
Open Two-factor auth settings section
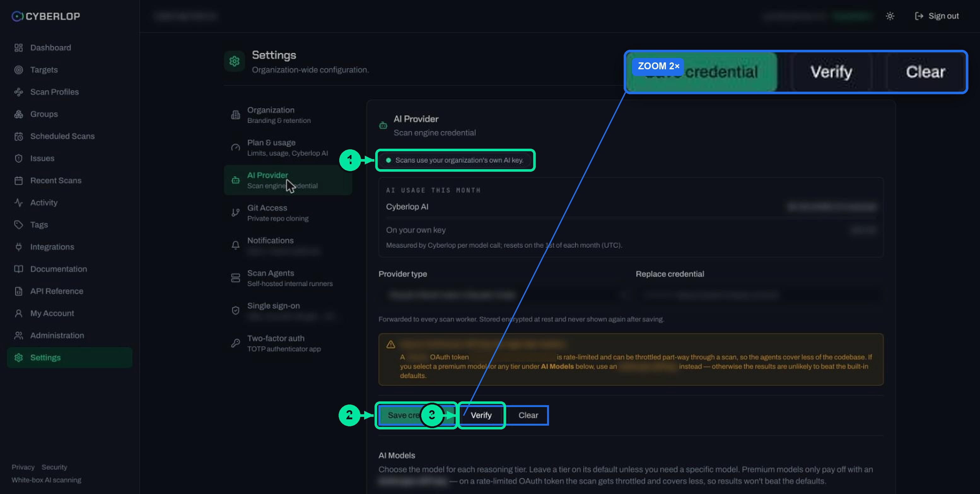coord(288,343)
